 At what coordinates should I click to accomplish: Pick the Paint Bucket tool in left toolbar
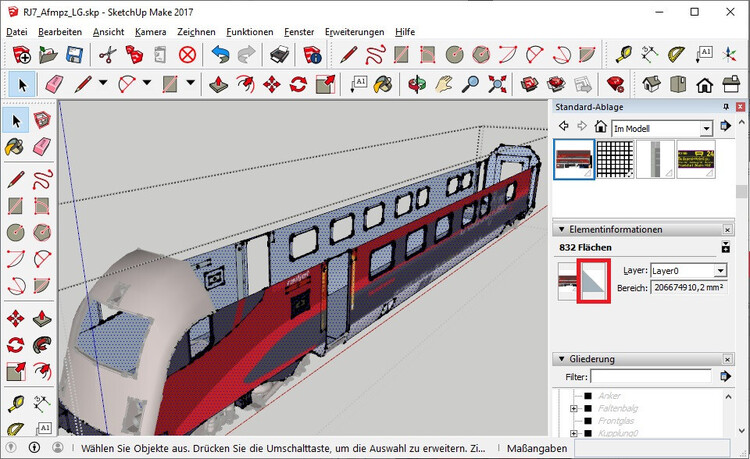click(x=15, y=147)
